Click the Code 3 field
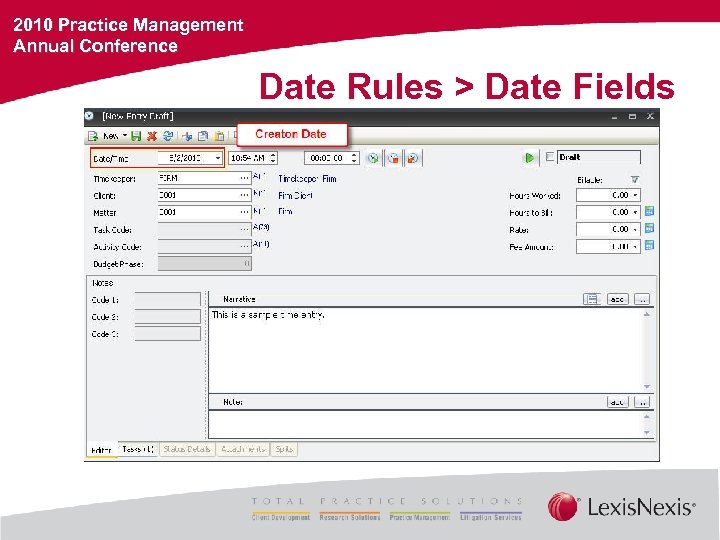720x540 pixels. (x=168, y=334)
